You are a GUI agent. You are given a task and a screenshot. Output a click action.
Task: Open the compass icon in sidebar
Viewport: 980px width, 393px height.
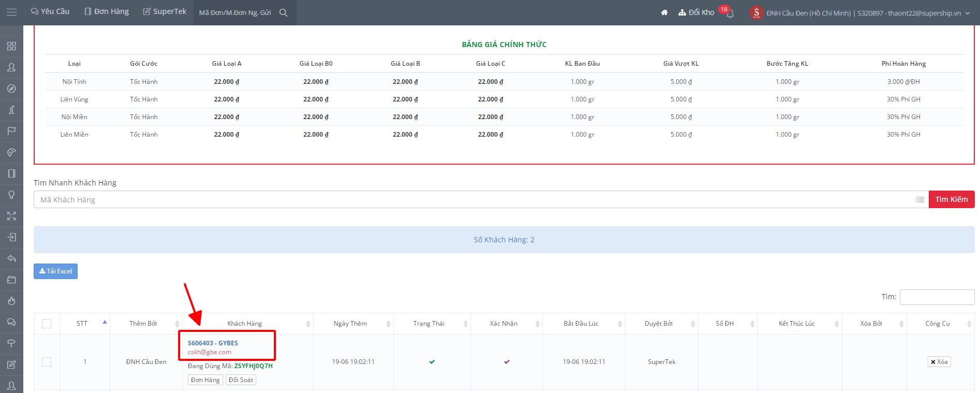pos(11,89)
